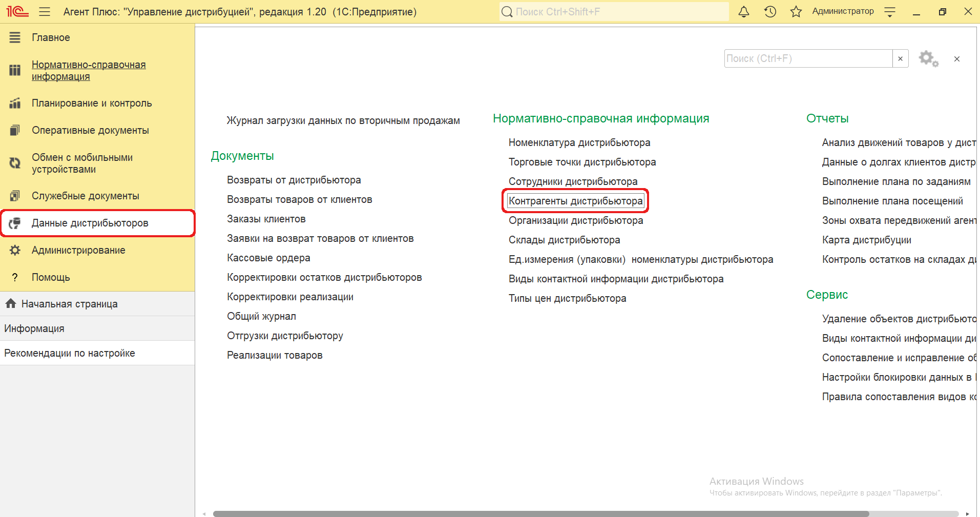Open the Главное section
The width and height of the screenshot is (980, 517).
click(97, 37)
